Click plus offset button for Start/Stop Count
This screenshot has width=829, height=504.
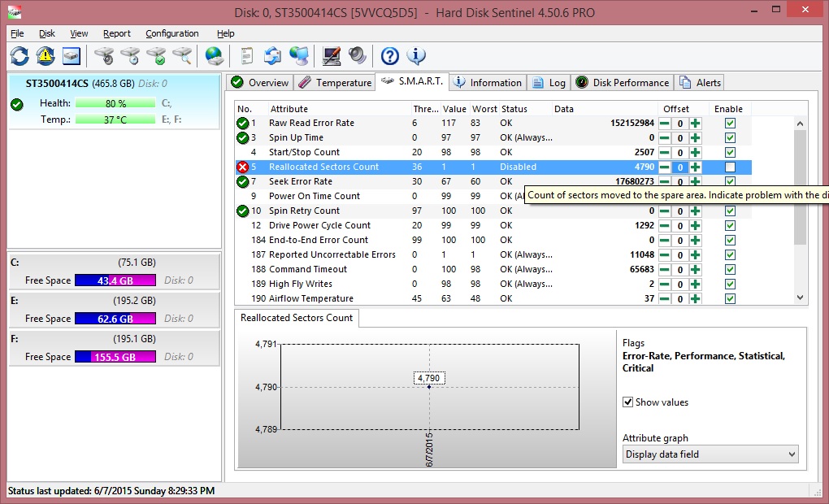pos(696,153)
